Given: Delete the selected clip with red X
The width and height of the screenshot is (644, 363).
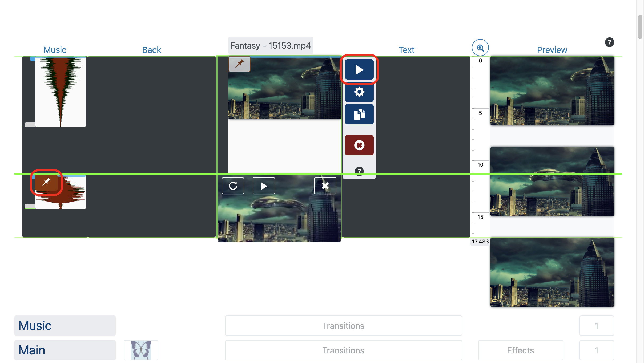Looking at the screenshot, I should point(359,145).
